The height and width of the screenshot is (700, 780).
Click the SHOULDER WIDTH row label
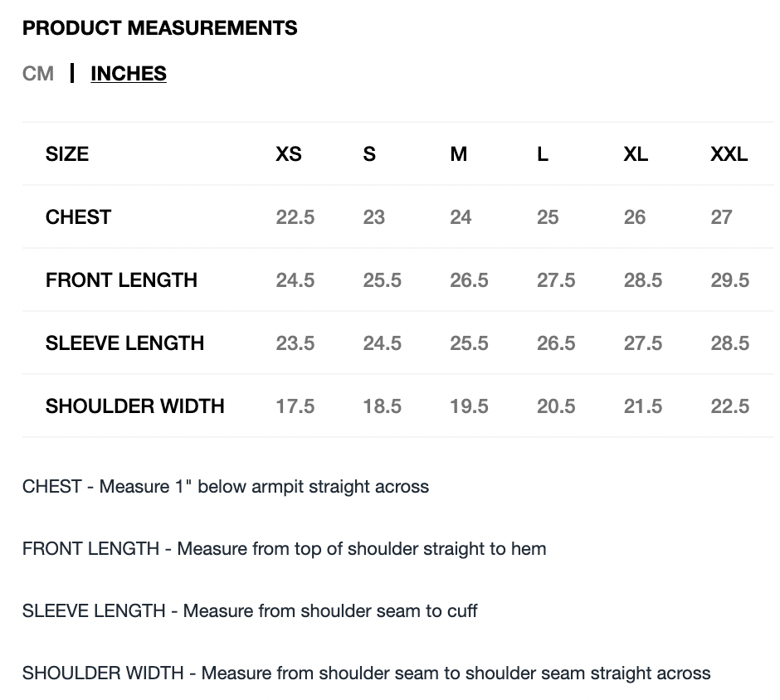point(135,406)
